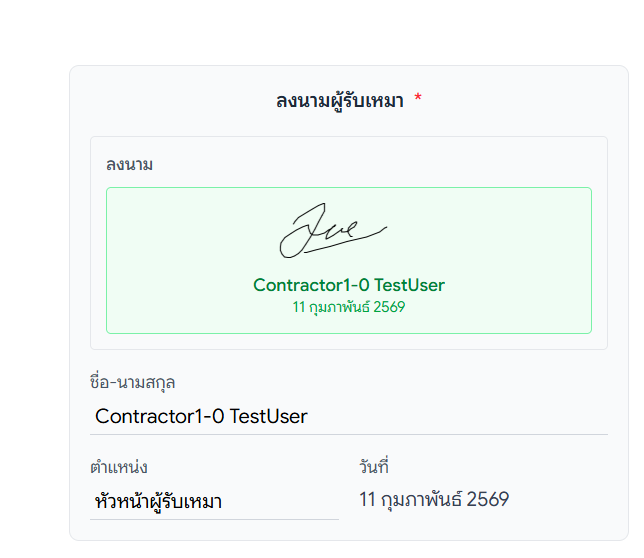Focus the ตำแหน่ง input with หัวหน้าผู้รับเหมา
The image size is (644, 558).
tap(214, 501)
